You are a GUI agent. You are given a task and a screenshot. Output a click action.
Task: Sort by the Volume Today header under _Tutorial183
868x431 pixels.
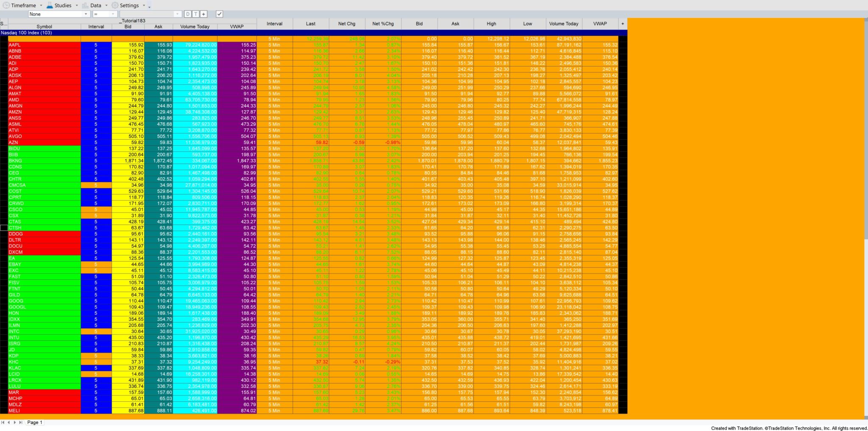pyautogui.click(x=195, y=27)
